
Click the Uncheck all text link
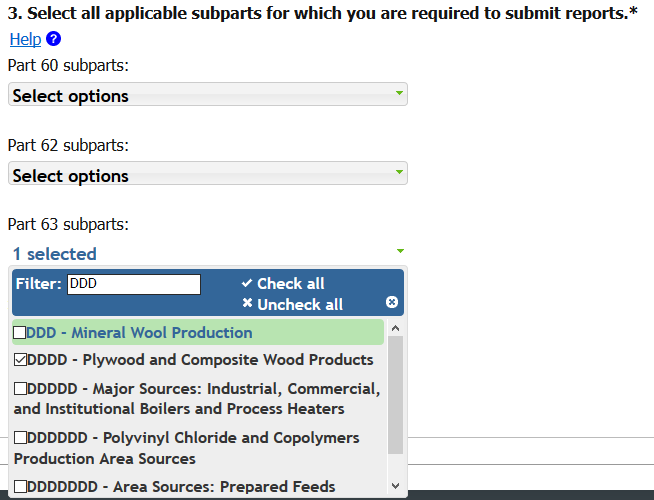(x=299, y=304)
